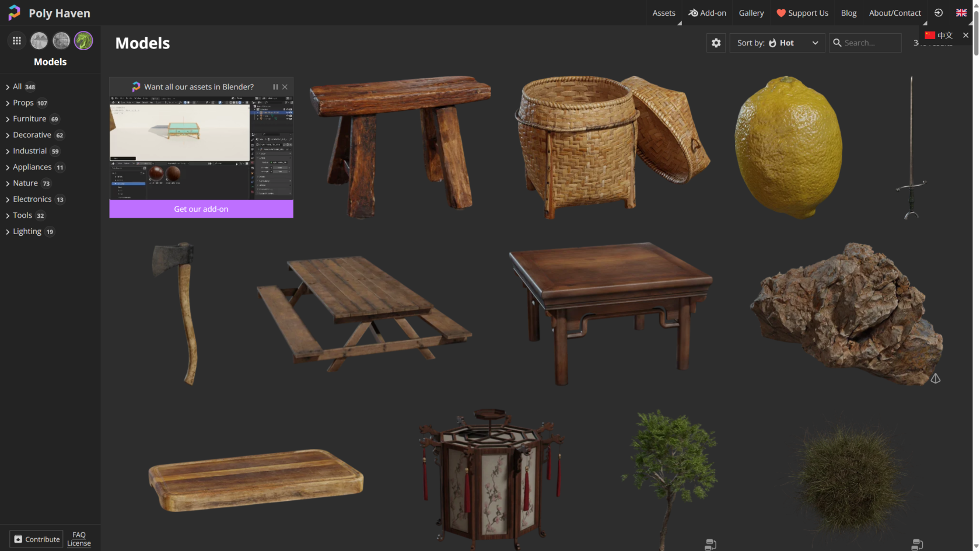The height and width of the screenshot is (551, 980).
Task: Close the Blender add-on banner
Action: click(x=285, y=87)
